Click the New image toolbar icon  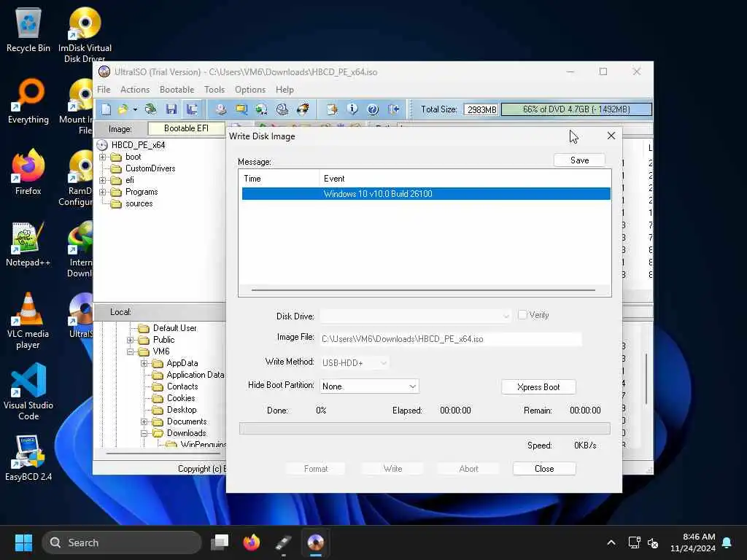tap(106, 109)
